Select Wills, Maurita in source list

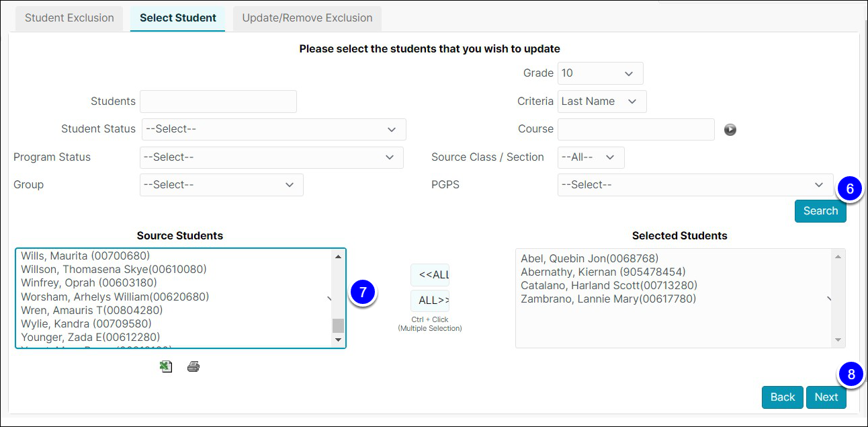pyautogui.click(x=85, y=256)
